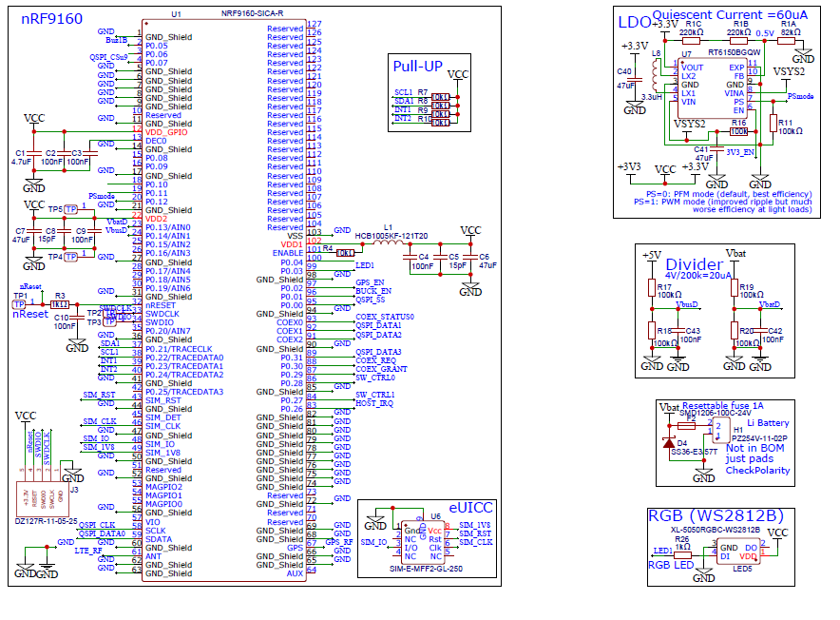Click the Pull-UP section heading

(x=418, y=67)
